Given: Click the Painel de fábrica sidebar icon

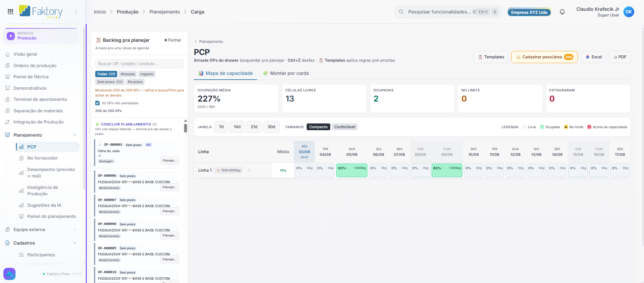Looking at the screenshot, I should (x=7, y=77).
